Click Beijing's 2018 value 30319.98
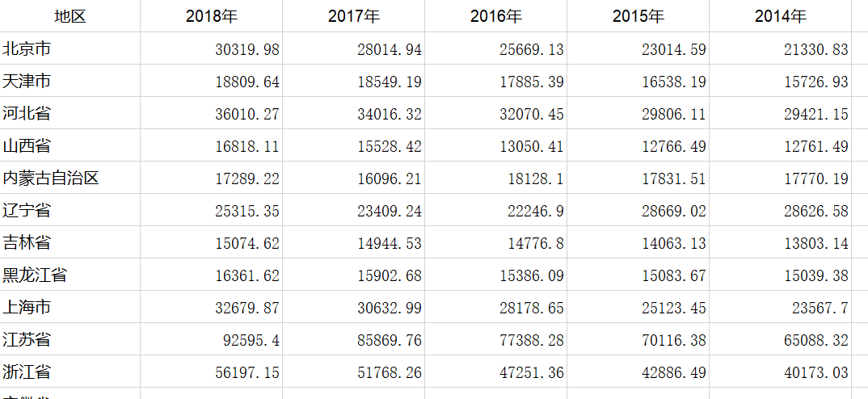 point(247,50)
